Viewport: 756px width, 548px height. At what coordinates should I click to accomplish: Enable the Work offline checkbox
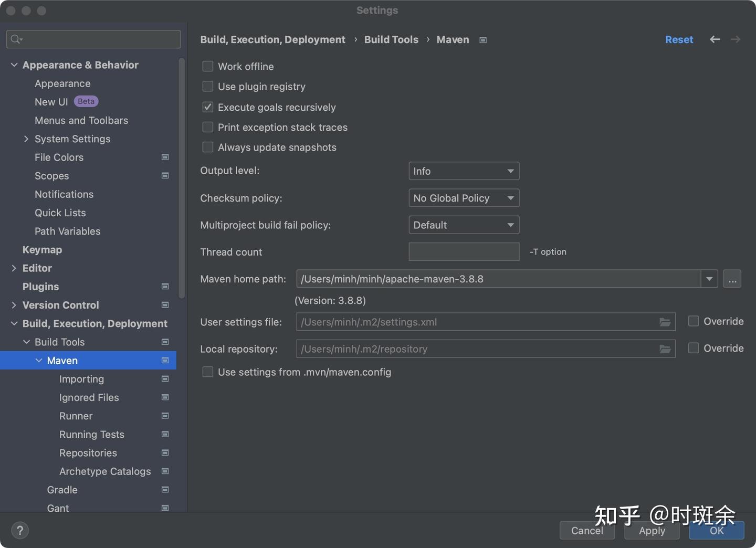pos(208,66)
